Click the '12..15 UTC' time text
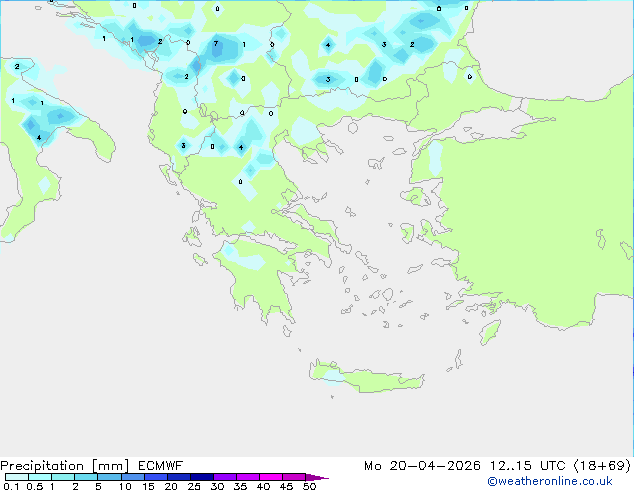Viewport: 634px width, 490px height. pos(527,466)
